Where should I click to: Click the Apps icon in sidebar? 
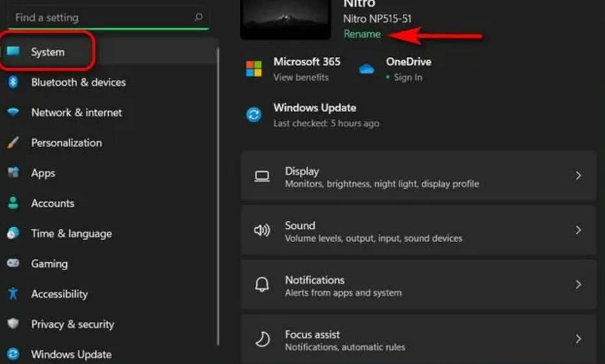[x=13, y=172]
